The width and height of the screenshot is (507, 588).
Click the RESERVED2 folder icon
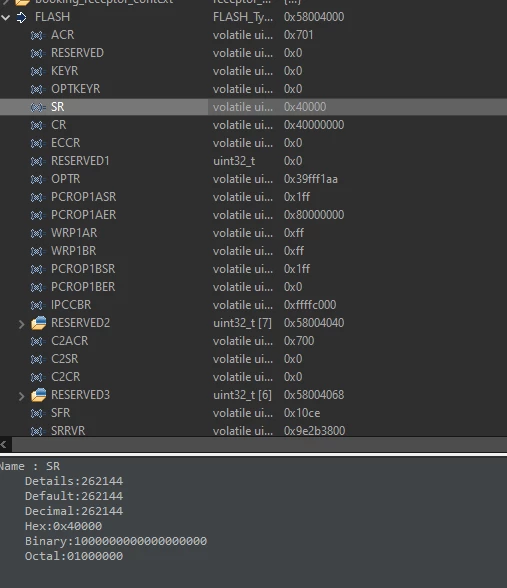click(x=38, y=323)
